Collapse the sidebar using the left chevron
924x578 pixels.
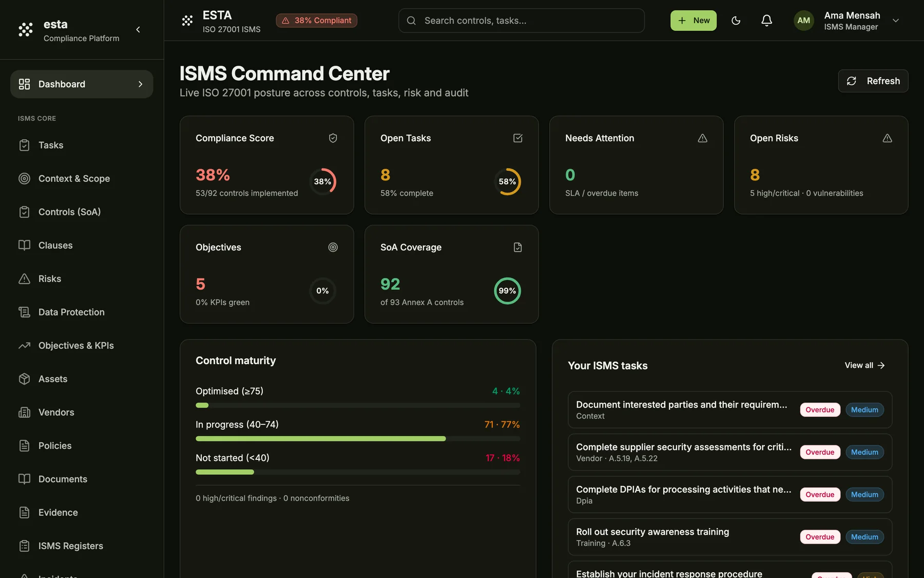138,30
